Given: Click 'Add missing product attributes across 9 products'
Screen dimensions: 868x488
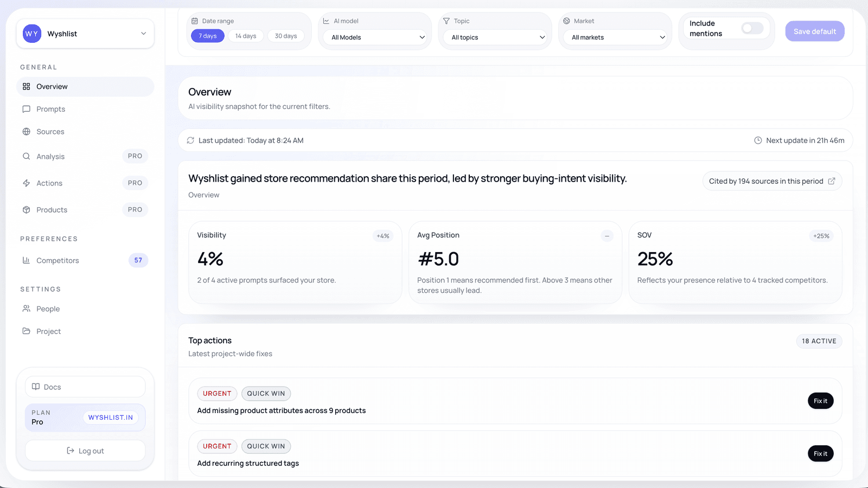Looking at the screenshot, I should pos(282,410).
